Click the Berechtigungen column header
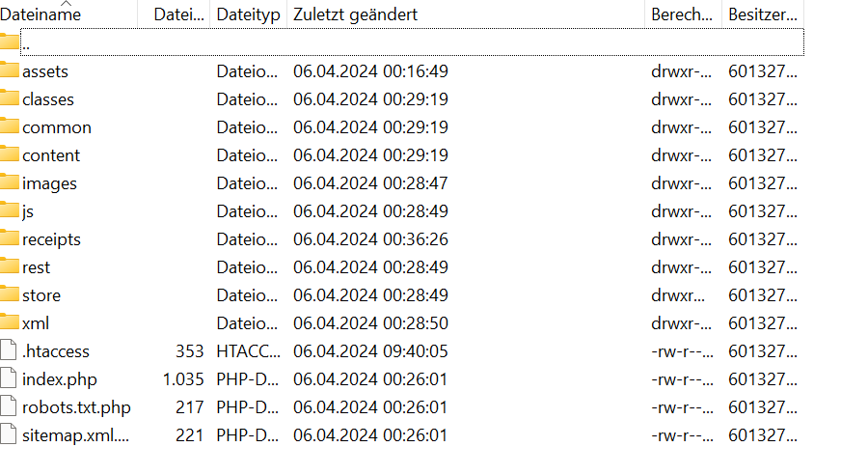 [x=683, y=14]
